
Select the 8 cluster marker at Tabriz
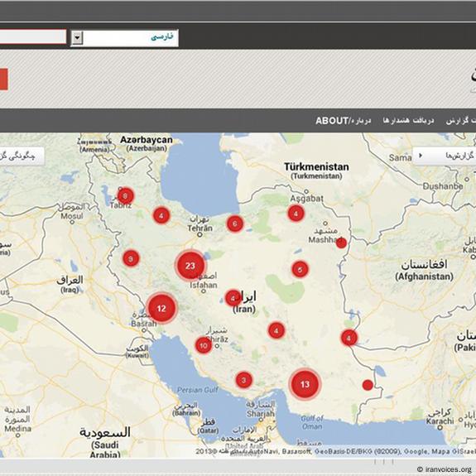pos(125,196)
